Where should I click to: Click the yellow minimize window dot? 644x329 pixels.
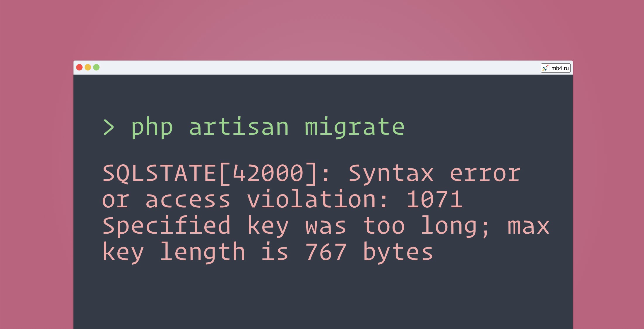[88, 68]
